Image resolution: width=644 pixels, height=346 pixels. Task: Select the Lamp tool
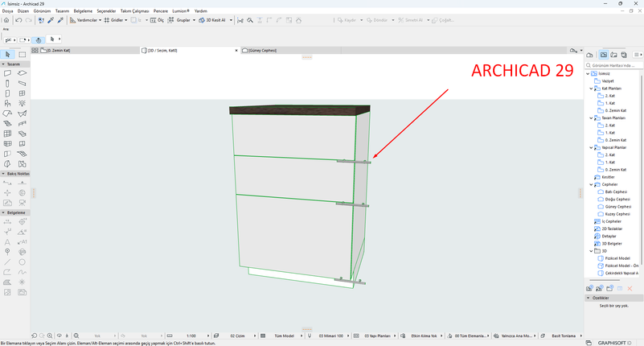(x=23, y=104)
